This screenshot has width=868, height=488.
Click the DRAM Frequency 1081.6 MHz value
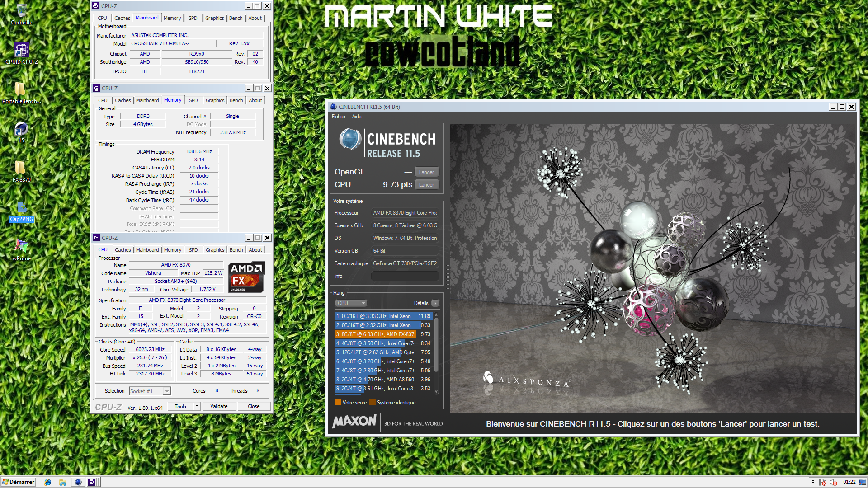coord(199,151)
